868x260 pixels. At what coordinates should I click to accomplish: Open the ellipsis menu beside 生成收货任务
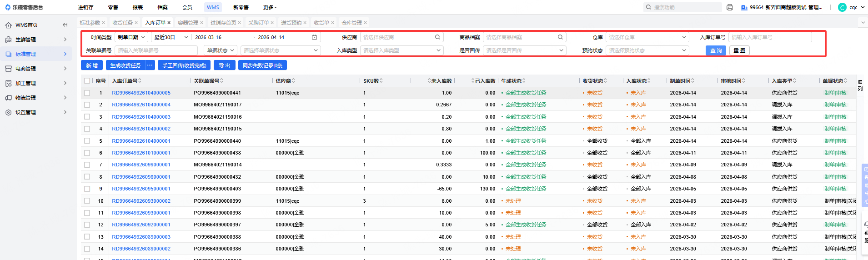pyautogui.click(x=150, y=65)
